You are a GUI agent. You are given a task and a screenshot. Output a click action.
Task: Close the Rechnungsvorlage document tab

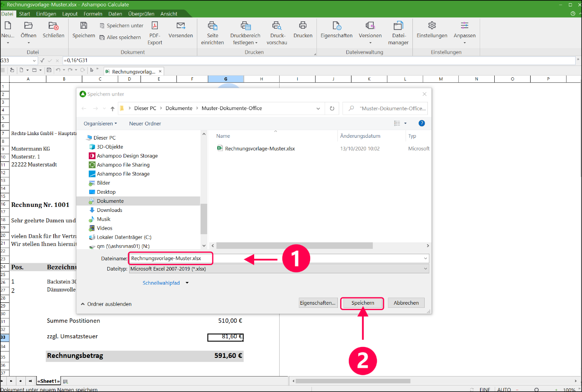pyautogui.click(x=160, y=71)
